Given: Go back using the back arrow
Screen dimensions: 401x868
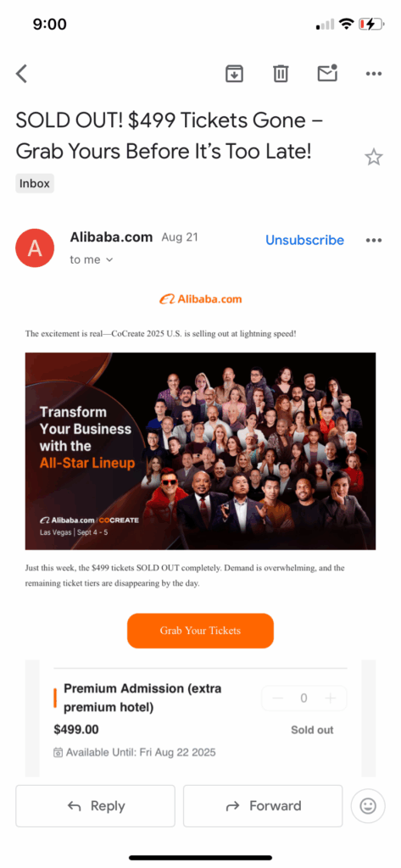Looking at the screenshot, I should 21,74.
